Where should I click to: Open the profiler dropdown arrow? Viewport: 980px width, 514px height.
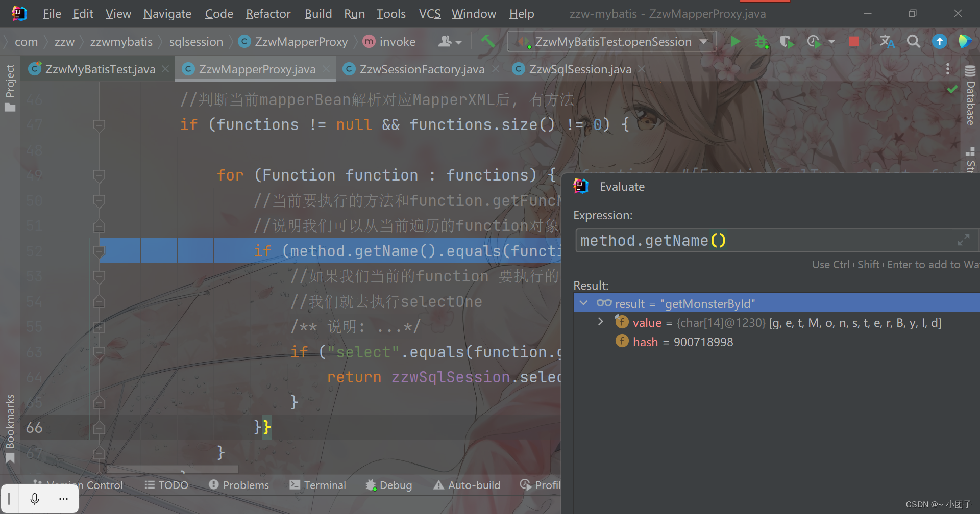(831, 42)
